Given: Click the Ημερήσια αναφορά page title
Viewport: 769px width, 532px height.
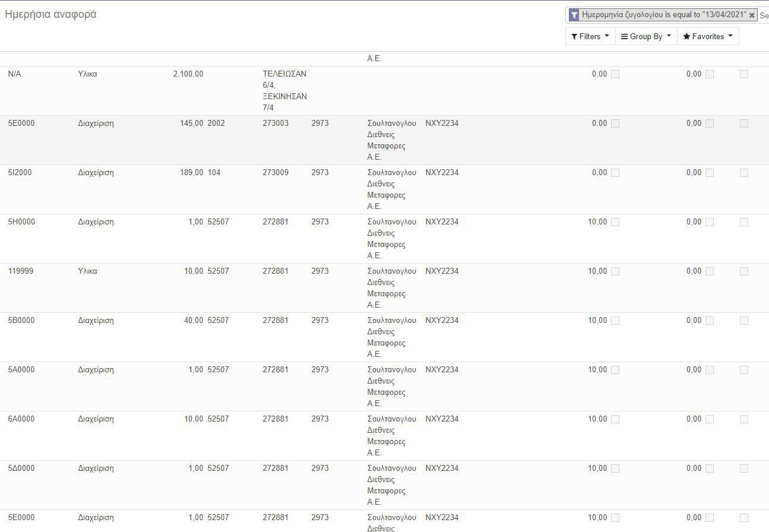Looking at the screenshot, I should pos(50,14).
